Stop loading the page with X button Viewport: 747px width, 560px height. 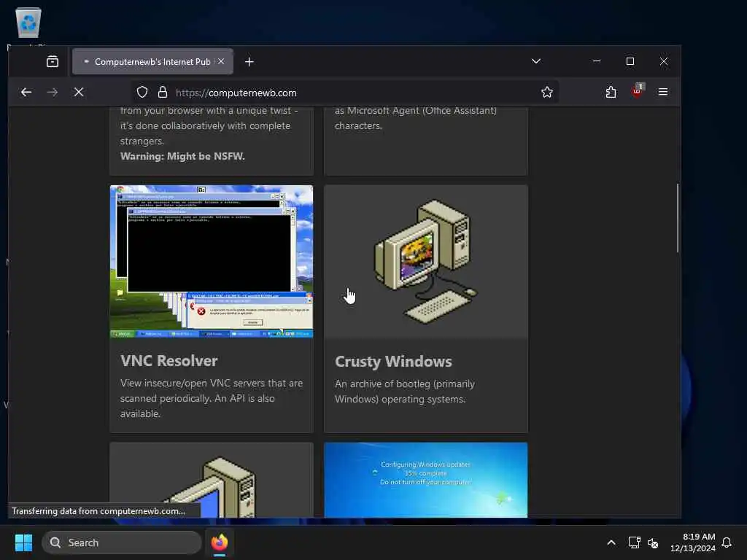pos(79,93)
